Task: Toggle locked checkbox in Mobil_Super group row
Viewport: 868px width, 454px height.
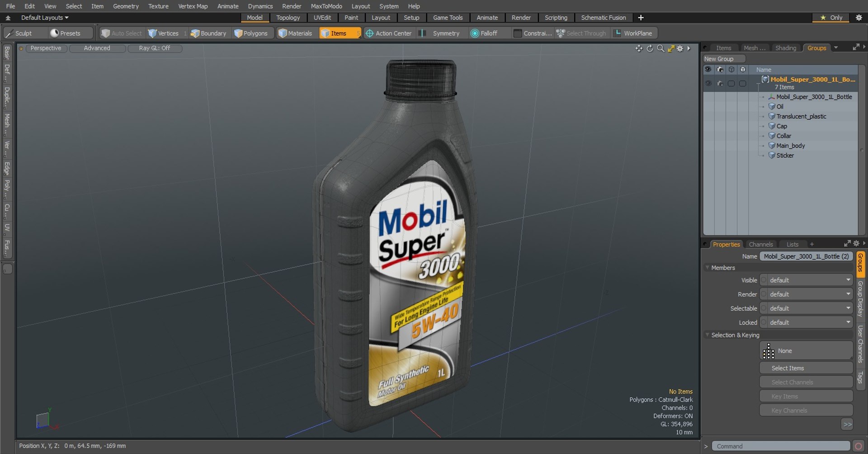Action: pos(742,83)
